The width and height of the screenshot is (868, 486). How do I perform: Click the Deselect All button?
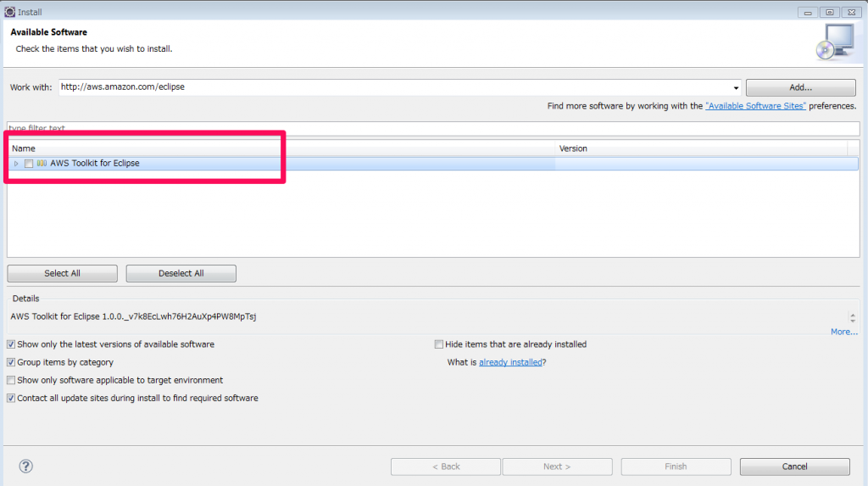click(181, 273)
